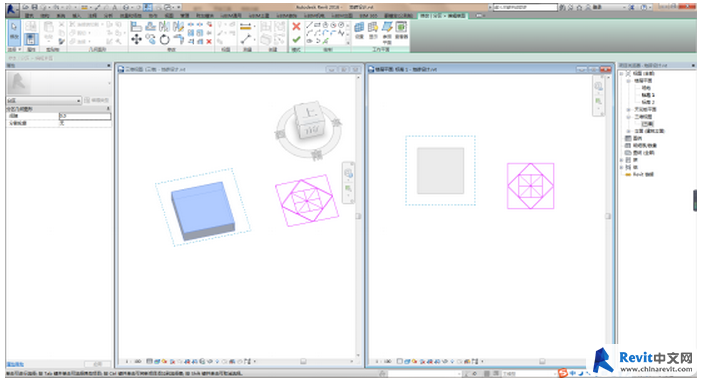Select the Trim/Extend to Corner tool

[178, 40]
